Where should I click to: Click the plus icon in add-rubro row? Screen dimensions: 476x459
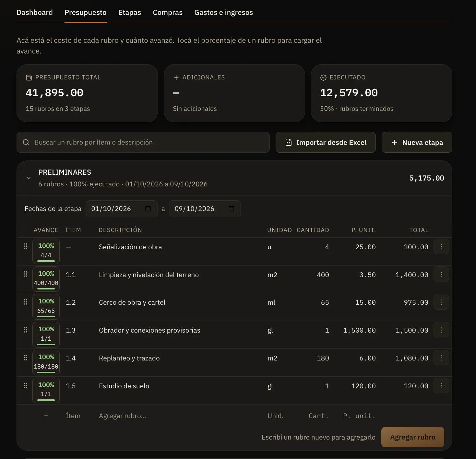pos(46,415)
